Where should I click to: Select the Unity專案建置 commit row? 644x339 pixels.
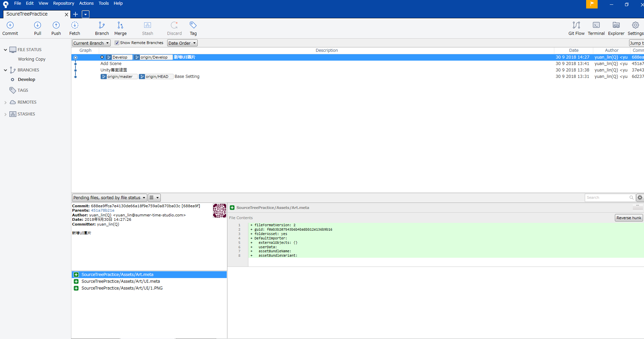[357, 70]
